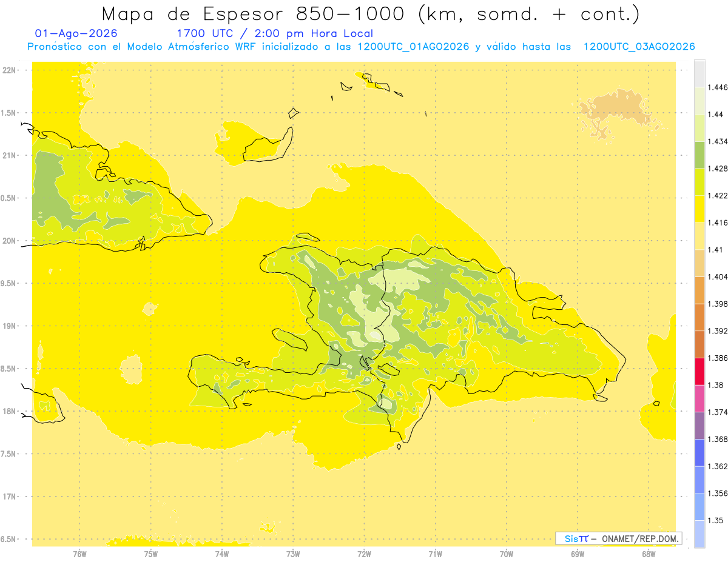Click the '1200UTC_03AGO2026' valid-until timestamp
The image size is (728, 562).
pyautogui.click(x=639, y=47)
